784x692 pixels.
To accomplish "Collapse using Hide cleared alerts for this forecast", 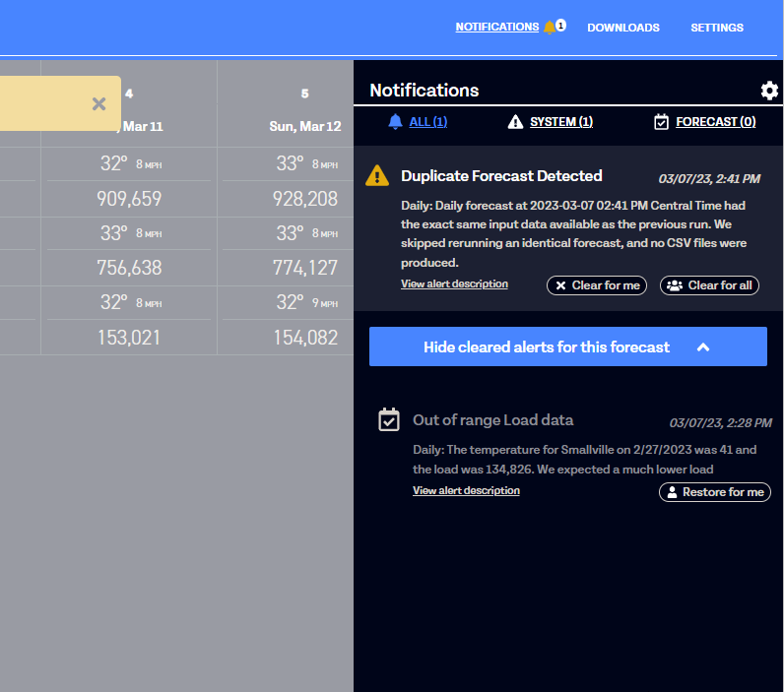I will (x=568, y=346).
